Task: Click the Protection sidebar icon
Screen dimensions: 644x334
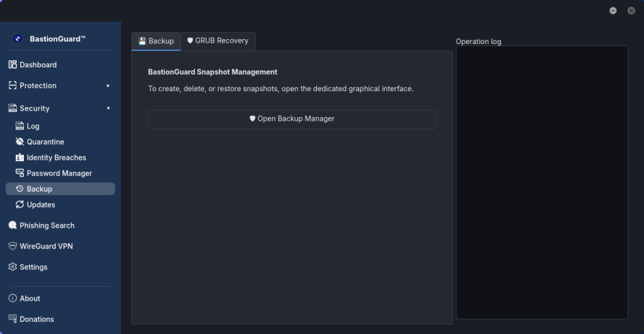Action: [x=13, y=86]
